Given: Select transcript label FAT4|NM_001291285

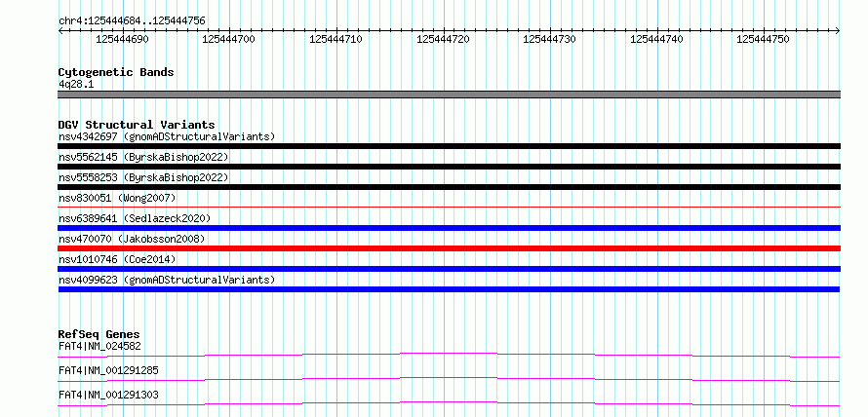Looking at the screenshot, I should click(x=108, y=370).
